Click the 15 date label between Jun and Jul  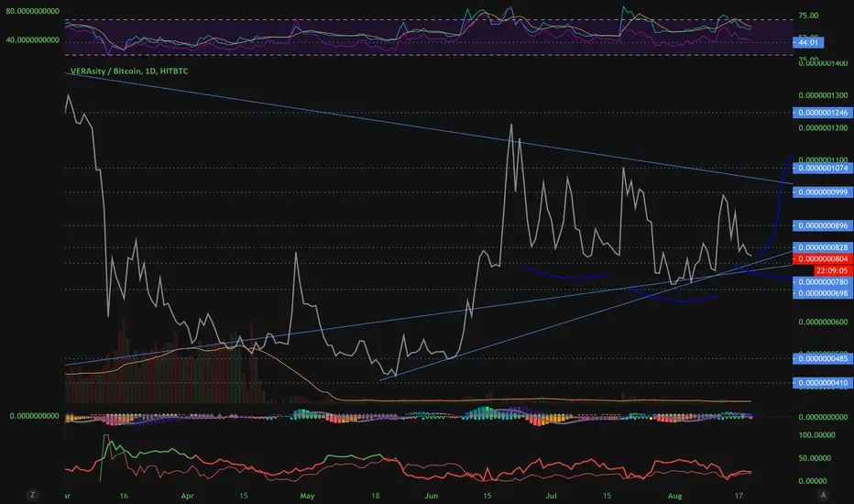(487, 496)
